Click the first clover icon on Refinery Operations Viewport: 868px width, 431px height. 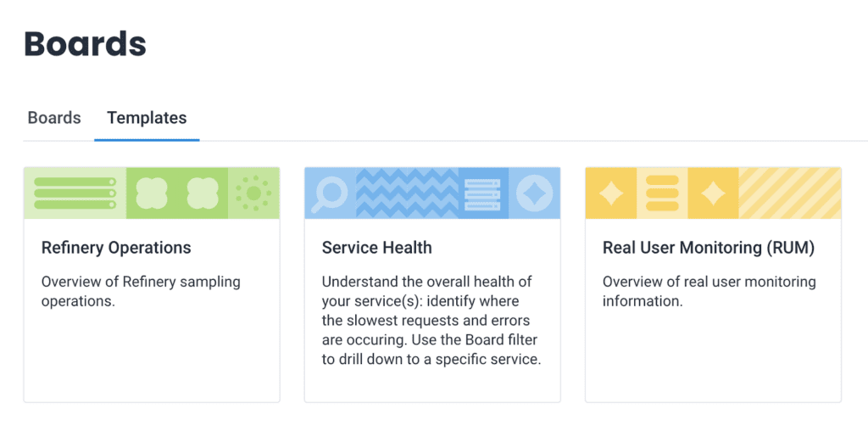(152, 193)
